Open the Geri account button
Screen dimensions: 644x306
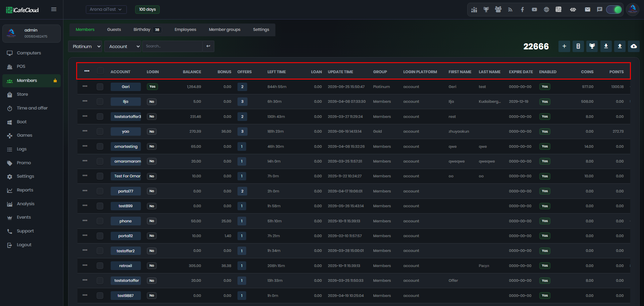click(126, 87)
